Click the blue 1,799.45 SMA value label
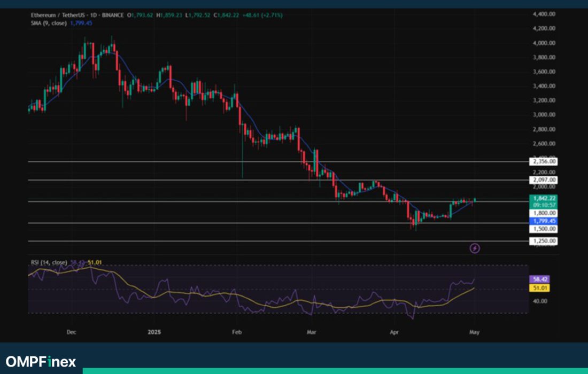Image resolution: width=588 pixels, height=374 pixels. [x=543, y=221]
